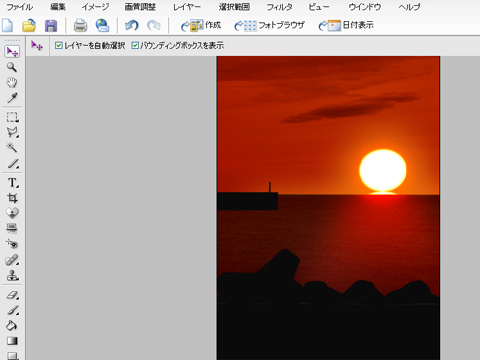Share photo by email globe icon
This screenshot has width=480, height=360.
tap(102, 26)
